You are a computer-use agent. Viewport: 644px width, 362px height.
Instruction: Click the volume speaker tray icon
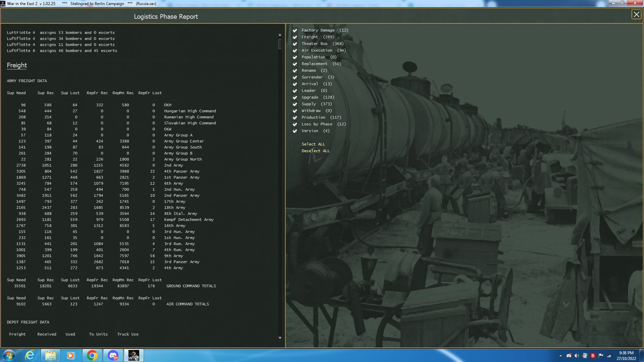click(577, 356)
